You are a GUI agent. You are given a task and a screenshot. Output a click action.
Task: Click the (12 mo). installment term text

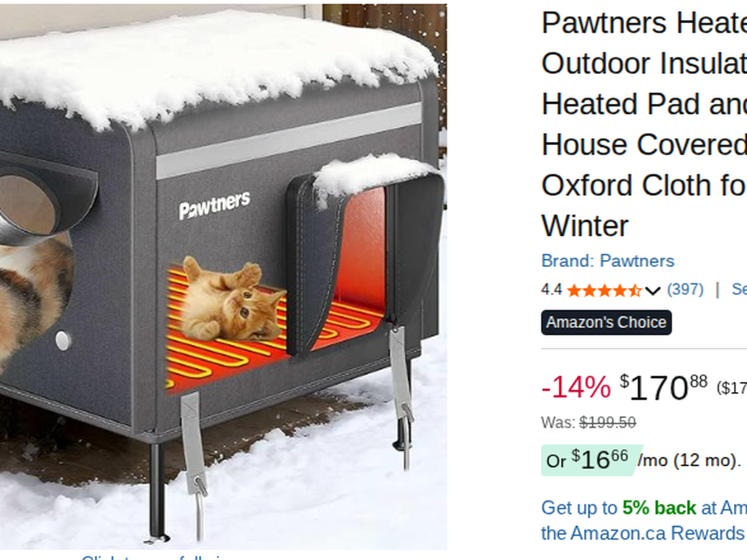tap(706, 461)
